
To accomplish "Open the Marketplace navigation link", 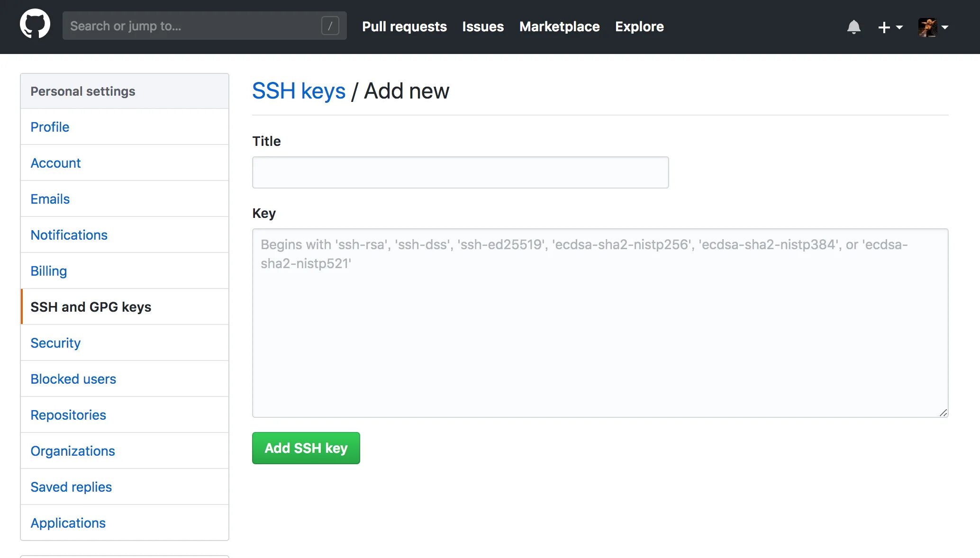I will tap(559, 27).
